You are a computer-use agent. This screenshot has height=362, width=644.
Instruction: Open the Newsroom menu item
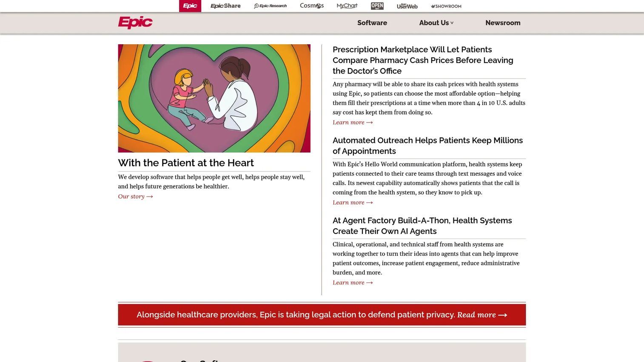[x=503, y=23]
